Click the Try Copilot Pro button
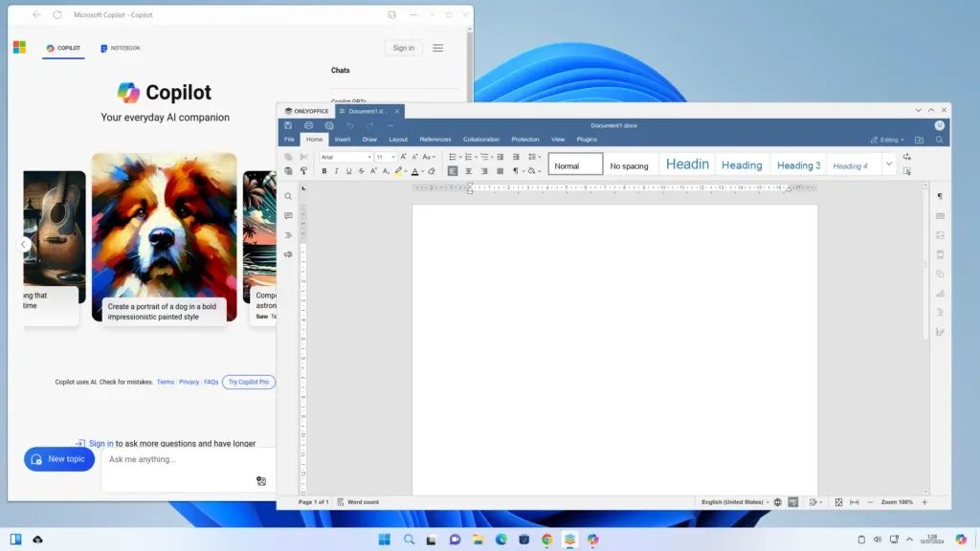Viewport: 980px width, 551px height. 249,382
